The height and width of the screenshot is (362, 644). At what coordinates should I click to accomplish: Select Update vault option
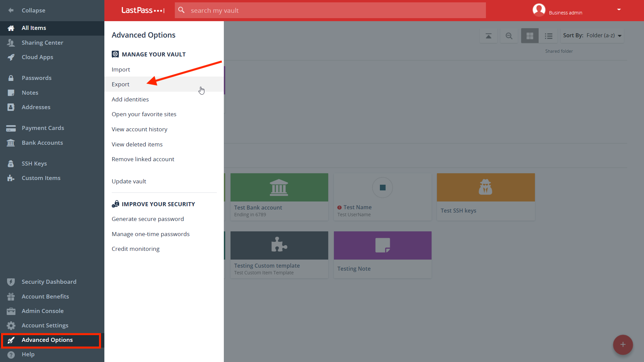[x=129, y=181]
